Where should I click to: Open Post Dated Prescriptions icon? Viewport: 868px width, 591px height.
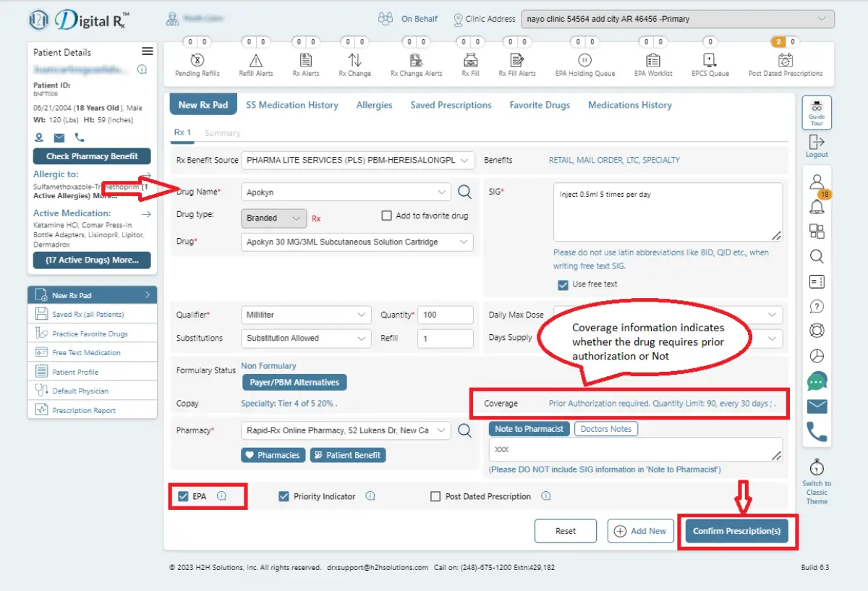tap(785, 60)
